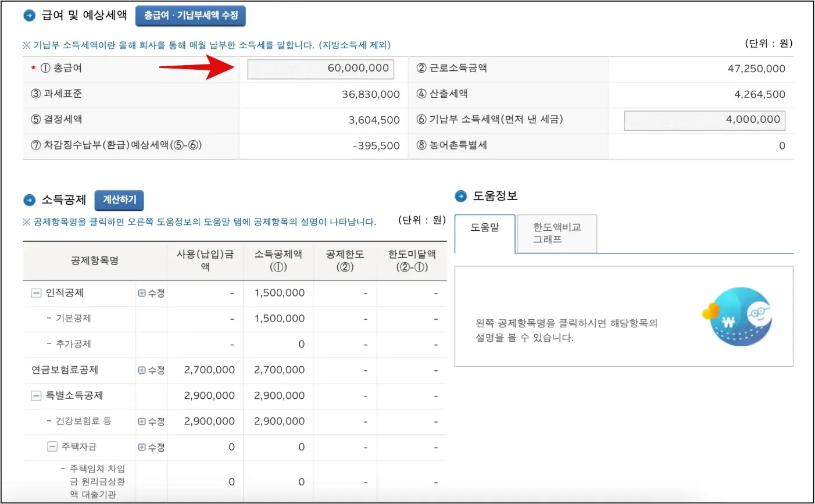Click the 총급여 amount input field
This screenshot has height=504, width=815.
click(321, 68)
